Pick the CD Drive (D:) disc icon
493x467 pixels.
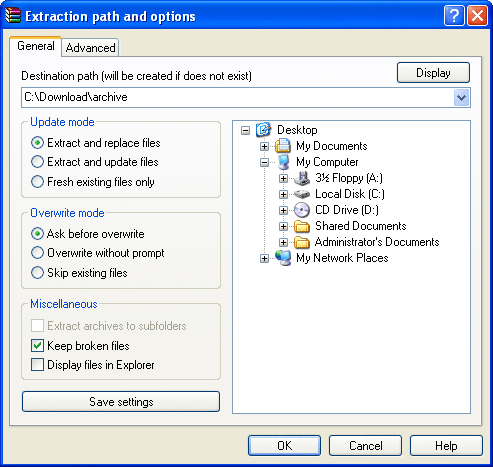click(302, 210)
